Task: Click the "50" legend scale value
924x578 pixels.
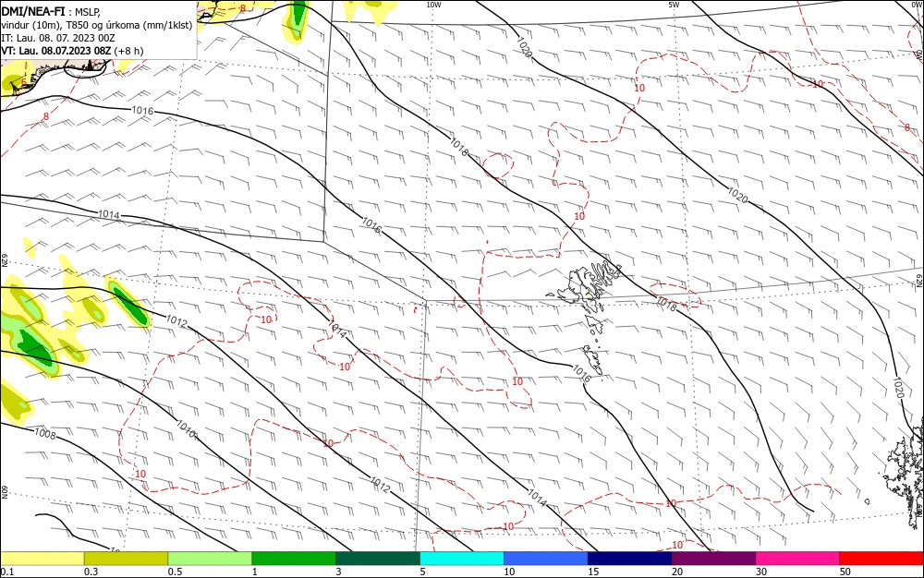Action: (845, 572)
